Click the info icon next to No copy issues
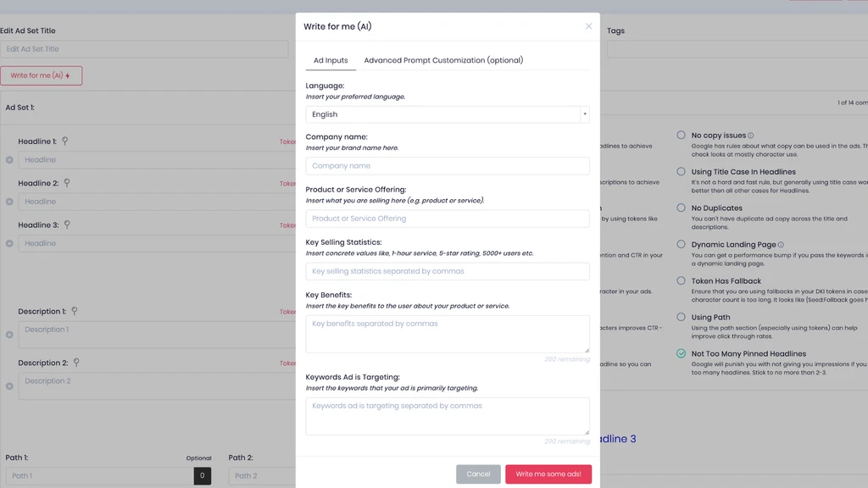Image resolution: width=868 pixels, height=488 pixels. [x=751, y=136]
